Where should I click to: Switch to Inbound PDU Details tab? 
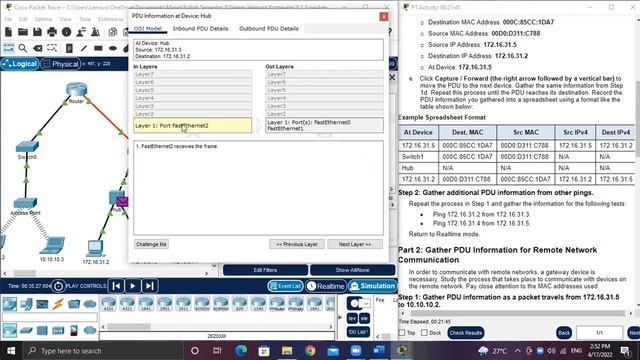coord(200,29)
